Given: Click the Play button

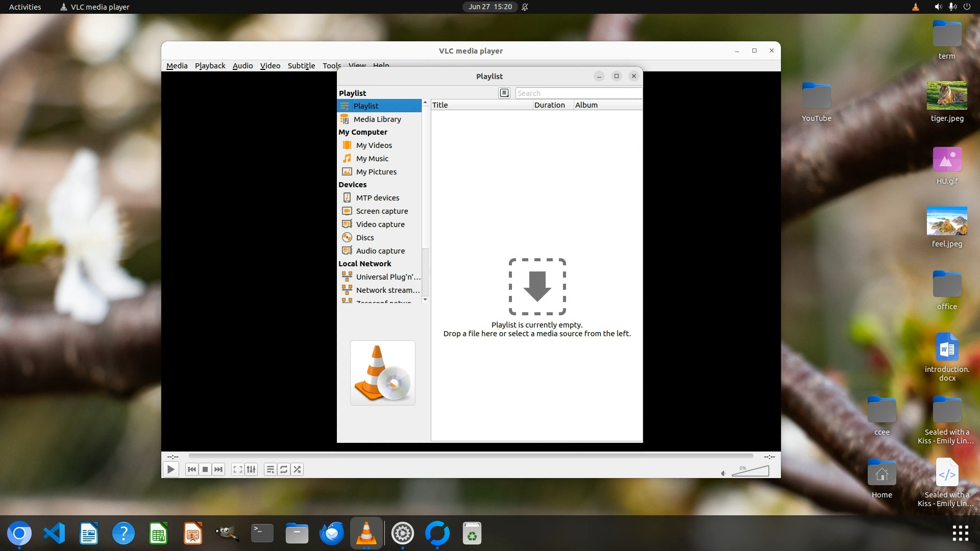Looking at the screenshot, I should 171,469.
